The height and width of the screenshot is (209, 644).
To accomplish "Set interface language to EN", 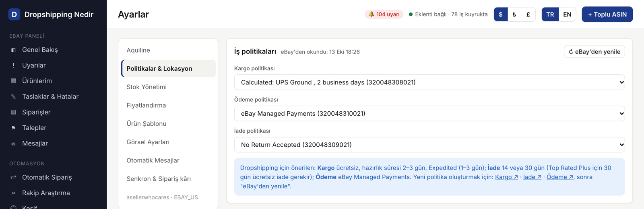I will click(x=567, y=14).
